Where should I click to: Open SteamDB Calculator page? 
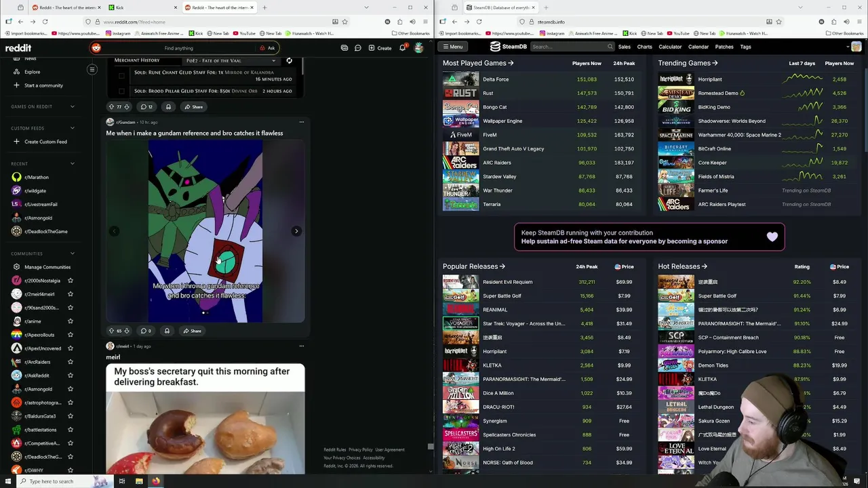coord(670,47)
